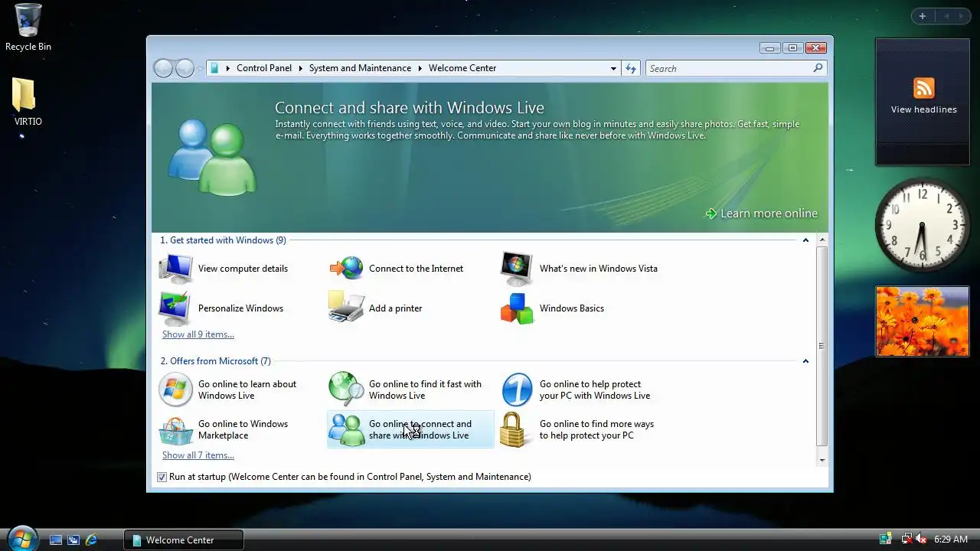Collapse the Get started with Windows section
The height and width of the screenshot is (551, 980).
tap(805, 240)
